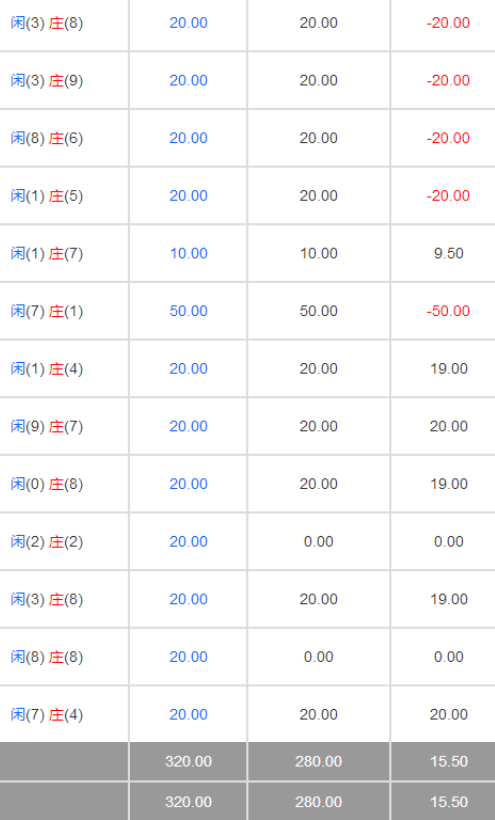The image size is (495, 820).
Task: Open the blue 50.00 bet amount link
Action: click(x=189, y=311)
